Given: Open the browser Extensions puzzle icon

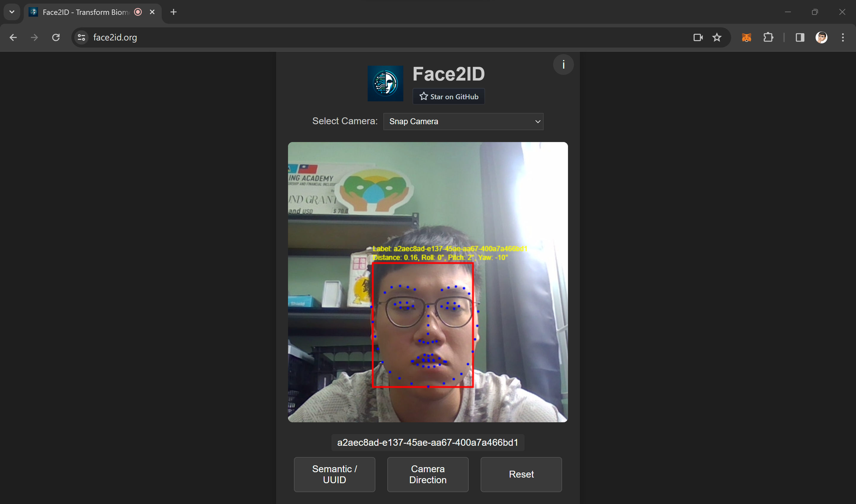Looking at the screenshot, I should coord(768,37).
